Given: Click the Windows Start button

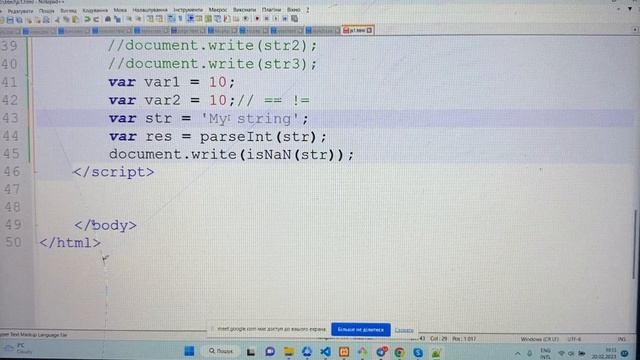Looking at the screenshot, I should [189, 351].
